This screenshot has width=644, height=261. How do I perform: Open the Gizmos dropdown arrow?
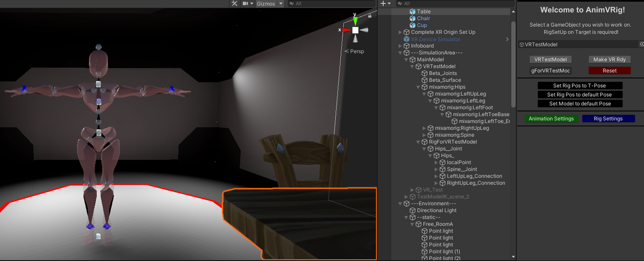(x=281, y=4)
